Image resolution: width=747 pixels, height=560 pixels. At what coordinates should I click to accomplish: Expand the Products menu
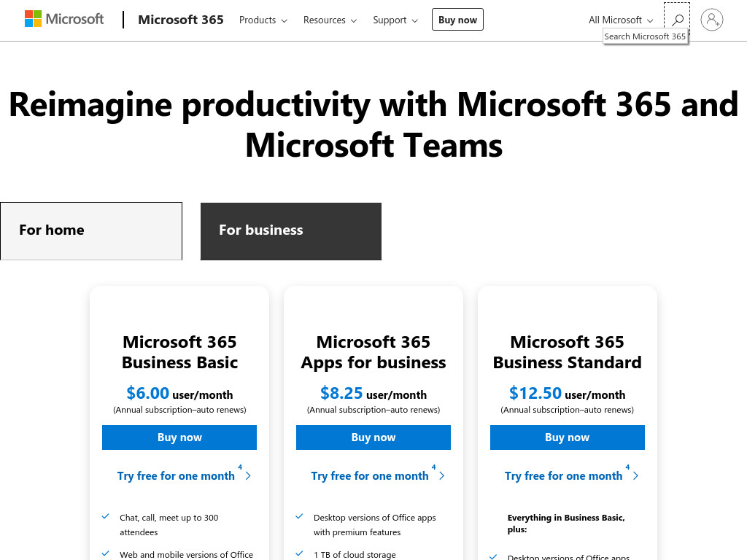pos(263,20)
